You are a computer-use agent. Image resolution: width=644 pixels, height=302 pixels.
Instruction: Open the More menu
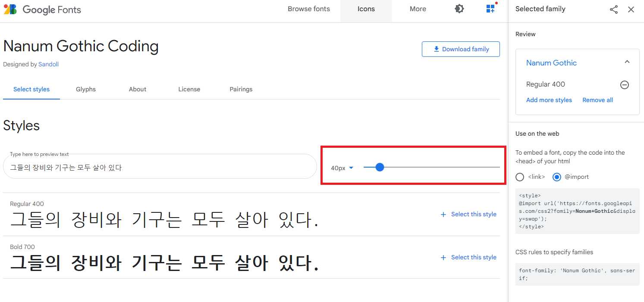418,9
